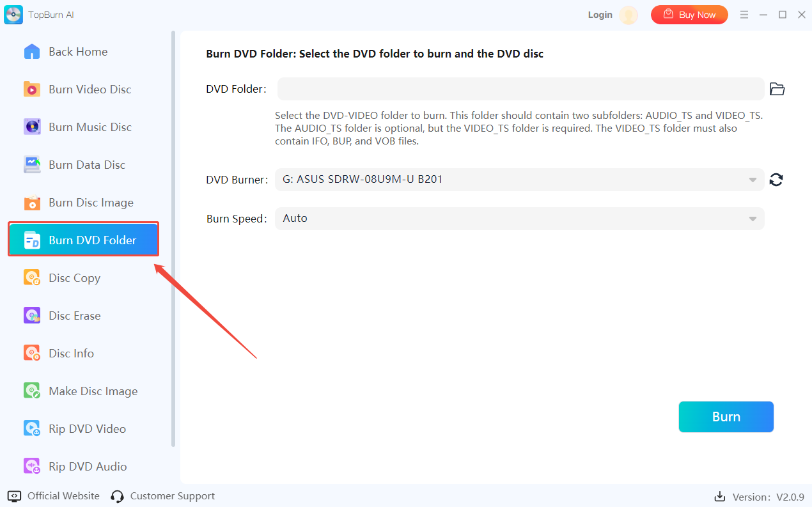Click the Rip DVD Video icon
Screen dimensions: 812x507
tap(32, 429)
